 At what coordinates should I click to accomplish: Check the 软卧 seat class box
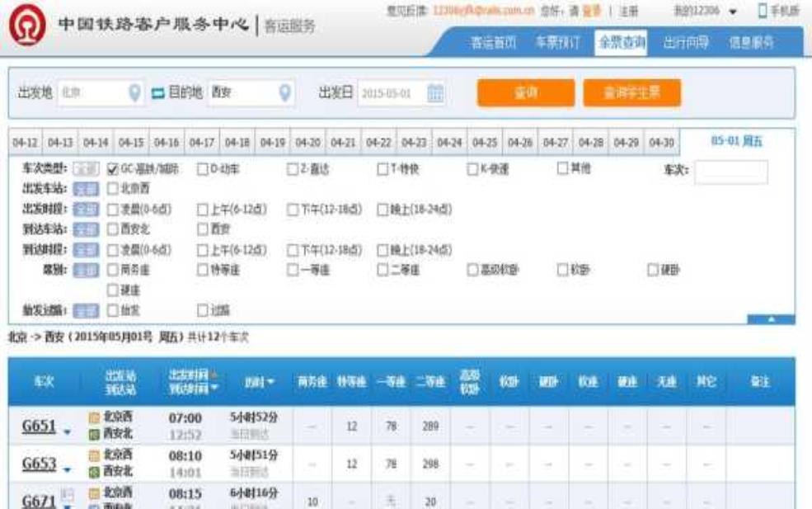[562, 270]
